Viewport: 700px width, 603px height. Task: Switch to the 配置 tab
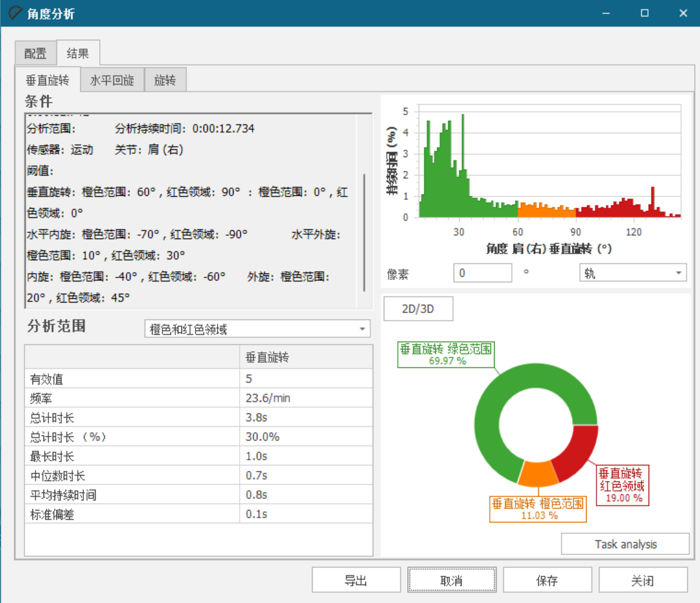[36, 53]
